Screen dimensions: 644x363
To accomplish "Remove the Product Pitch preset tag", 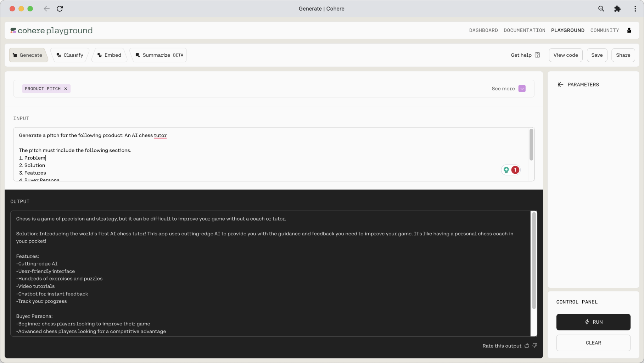I will [66, 89].
